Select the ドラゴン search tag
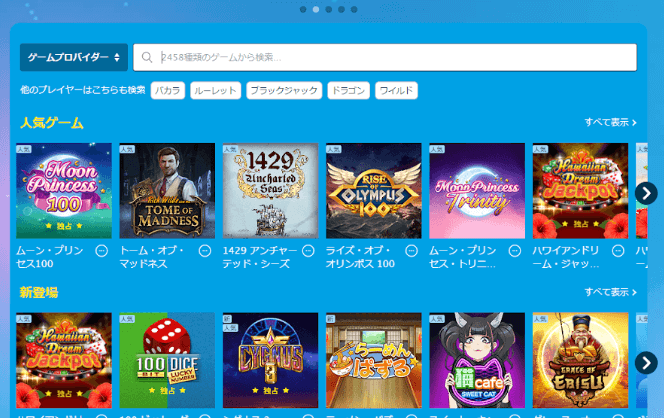664x418 pixels. tap(349, 90)
